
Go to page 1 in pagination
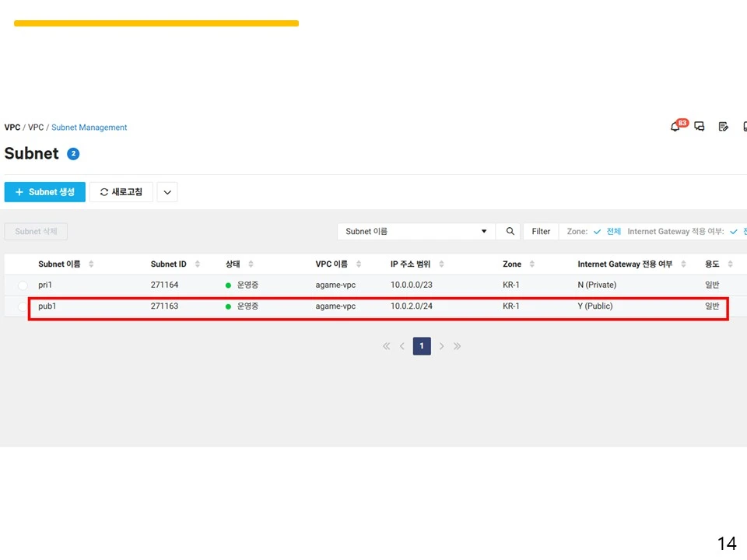(422, 346)
